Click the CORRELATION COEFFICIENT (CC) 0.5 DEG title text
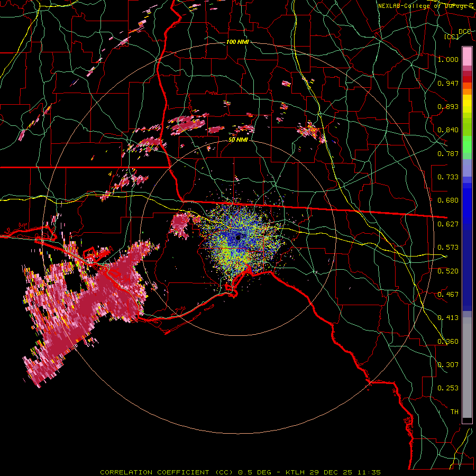Viewport: 476px width, 476px height. pos(186,472)
